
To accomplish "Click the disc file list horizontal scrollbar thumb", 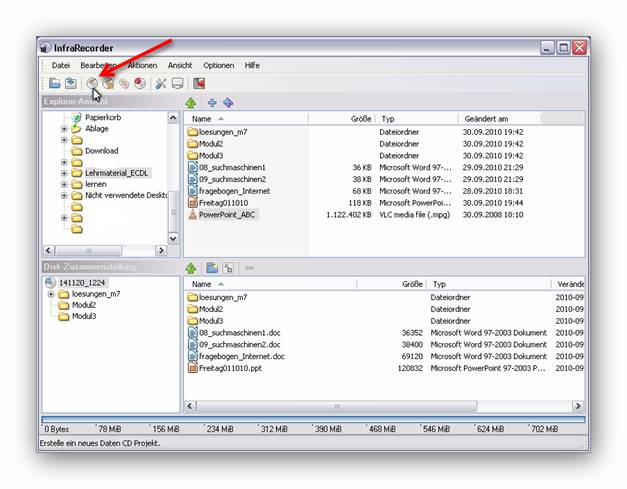I will pos(337,406).
